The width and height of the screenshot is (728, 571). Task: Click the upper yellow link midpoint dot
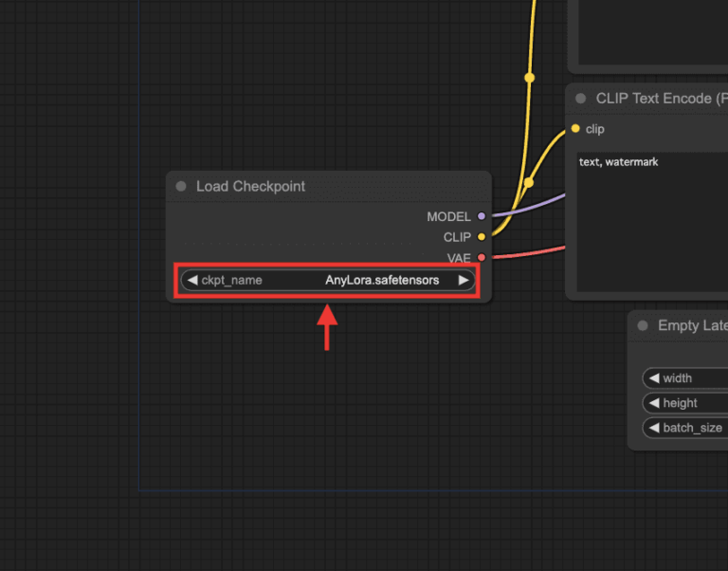tap(530, 78)
